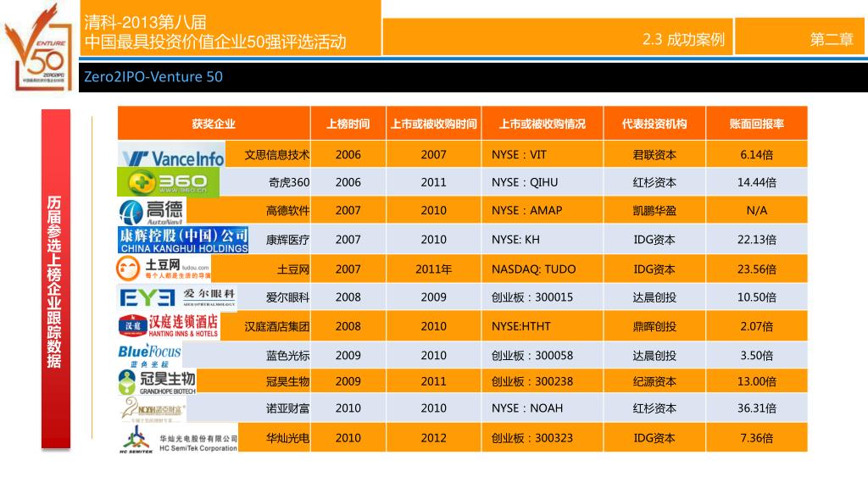Click the BlueFocus 蓝色光标 logo
The height and width of the screenshot is (488, 868).
click(149, 355)
